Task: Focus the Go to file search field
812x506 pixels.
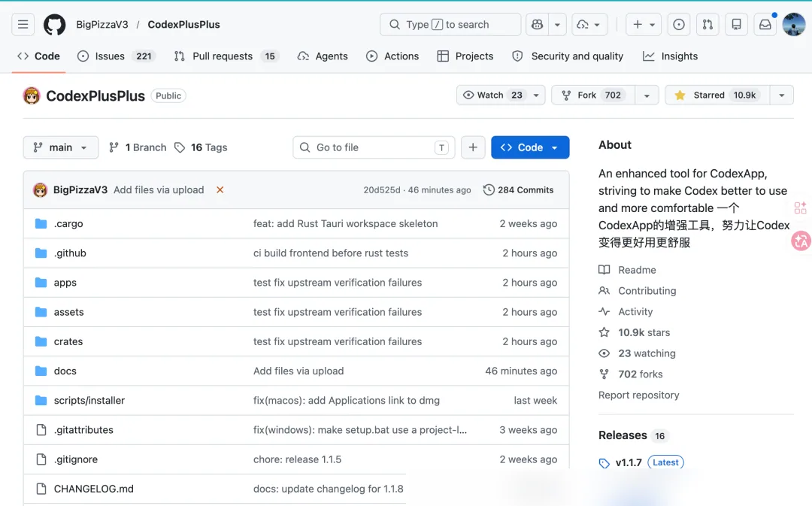Action: pos(374,147)
